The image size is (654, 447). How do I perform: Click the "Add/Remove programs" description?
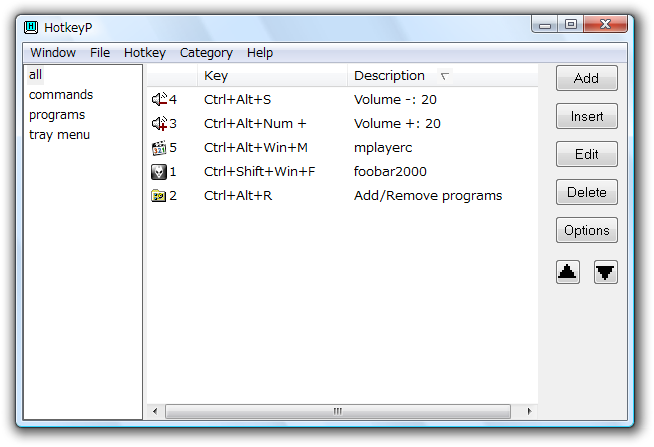pos(428,196)
